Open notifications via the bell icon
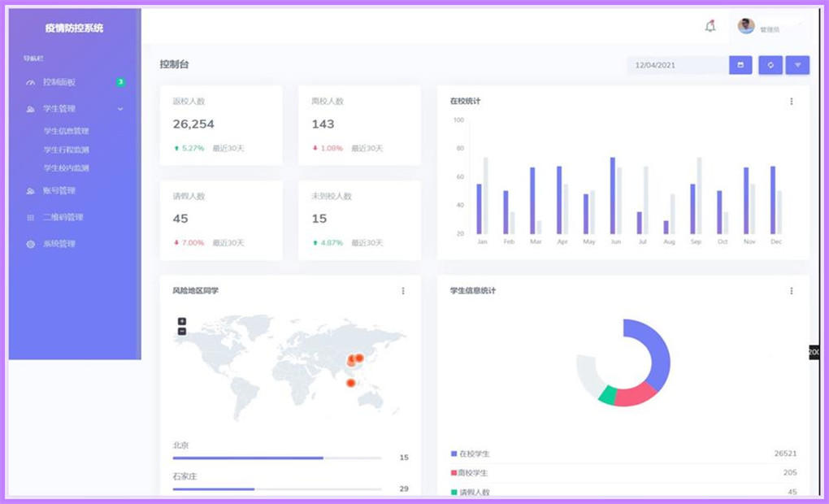The height and width of the screenshot is (504, 829). pyautogui.click(x=710, y=26)
